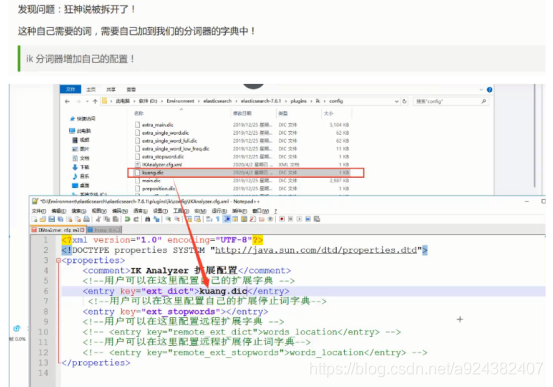553x387 pixels.
Task: Select 下载 folder in Explorer sidebar
Action: 81,167
